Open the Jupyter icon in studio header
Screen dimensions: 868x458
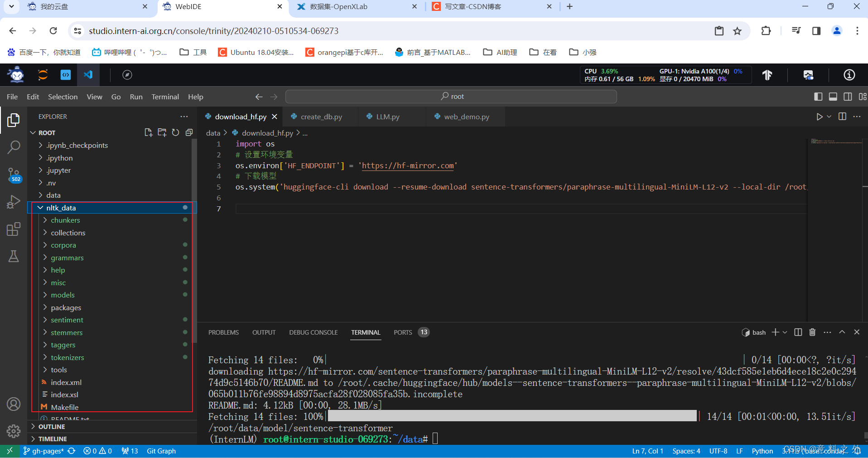point(43,75)
